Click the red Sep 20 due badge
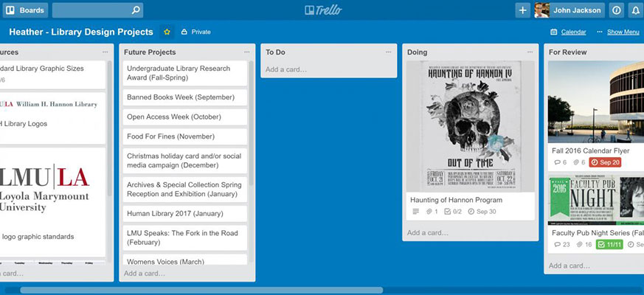 click(x=605, y=162)
